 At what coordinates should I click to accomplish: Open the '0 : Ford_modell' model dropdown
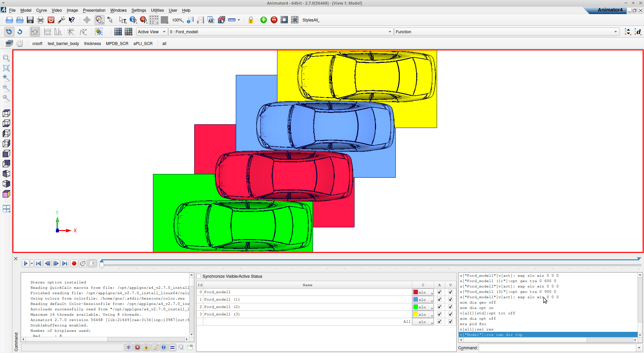coord(280,32)
